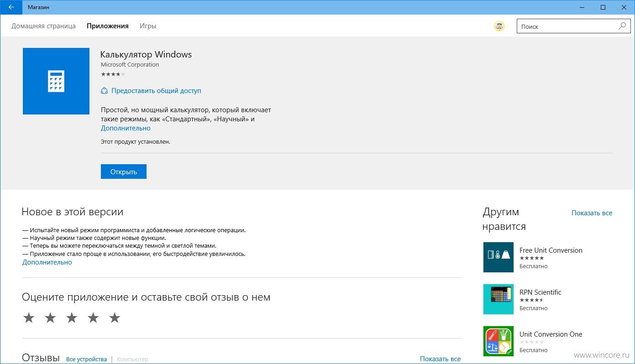Open RPN Scientific title
Viewport: 635px width, 364px height.
(541, 292)
